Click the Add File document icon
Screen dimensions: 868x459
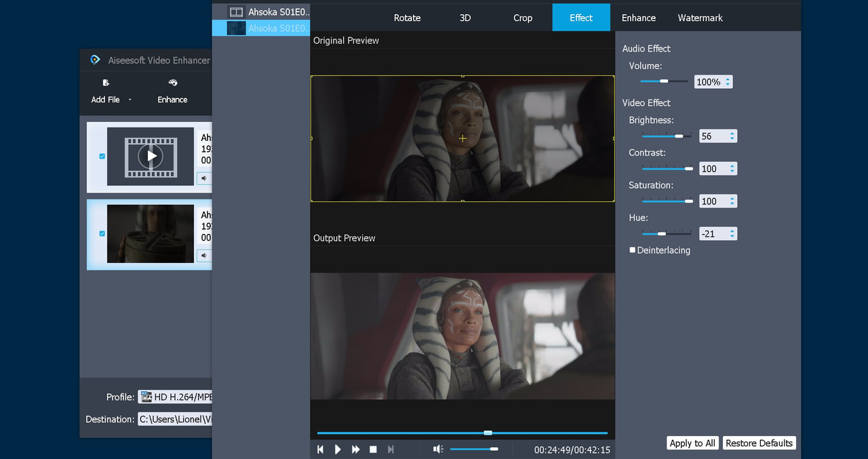pyautogui.click(x=106, y=83)
